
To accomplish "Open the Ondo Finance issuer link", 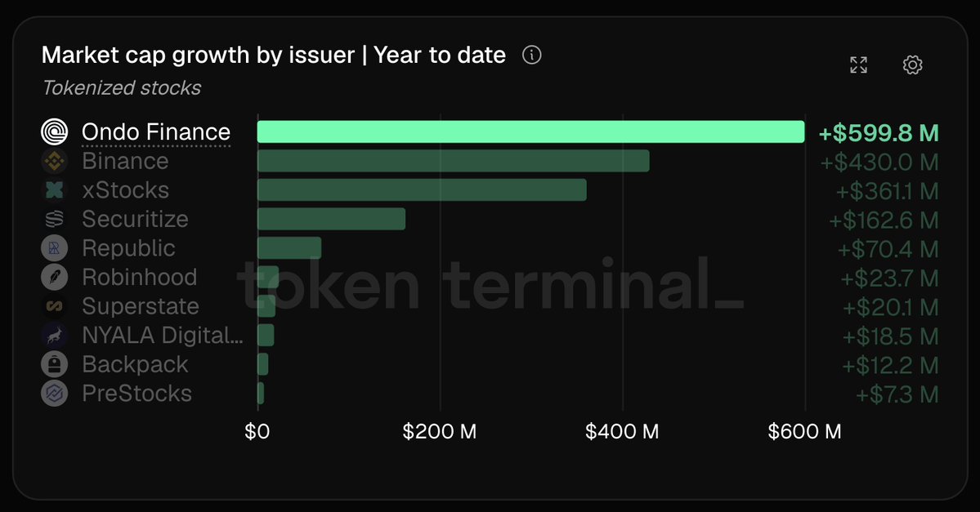I will point(155,132).
